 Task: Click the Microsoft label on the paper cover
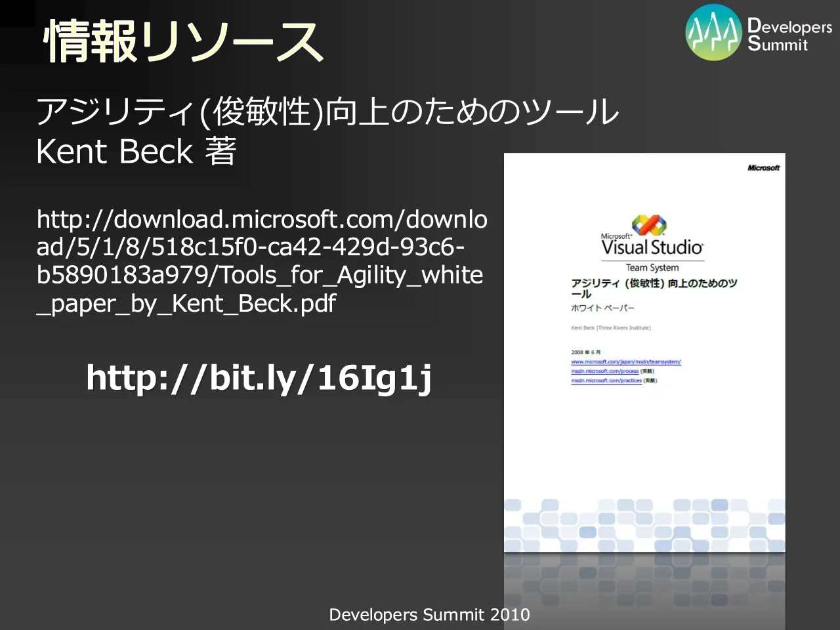[x=764, y=168]
